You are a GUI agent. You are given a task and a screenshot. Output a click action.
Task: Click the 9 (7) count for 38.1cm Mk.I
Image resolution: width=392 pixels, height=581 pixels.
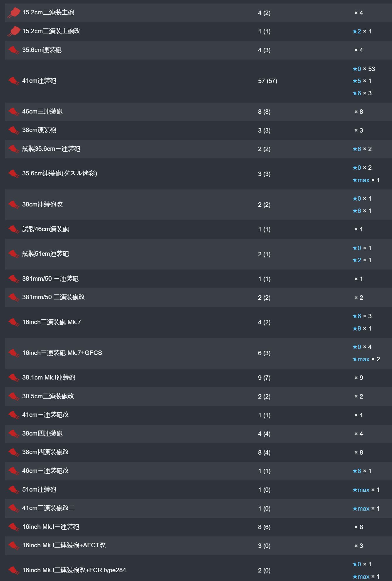(264, 378)
